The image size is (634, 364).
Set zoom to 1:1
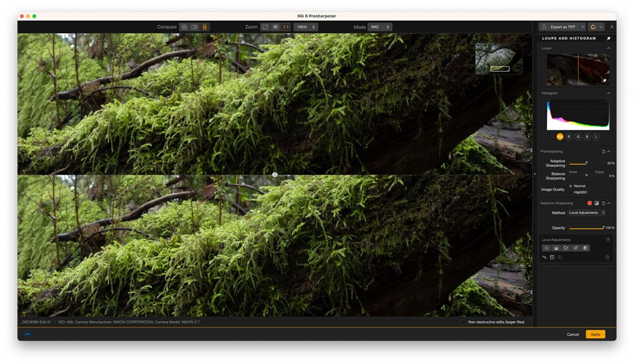[286, 27]
